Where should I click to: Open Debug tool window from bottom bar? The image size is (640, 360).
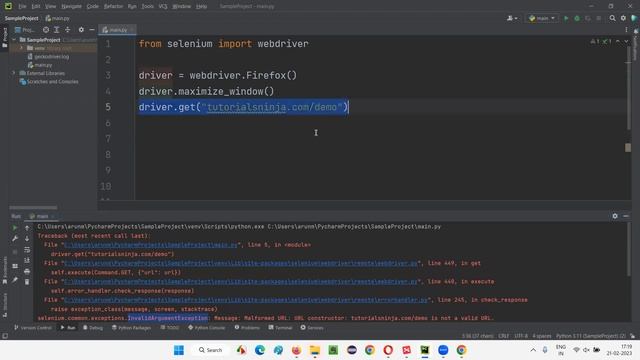pyautogui.click(x=93, y=327)
